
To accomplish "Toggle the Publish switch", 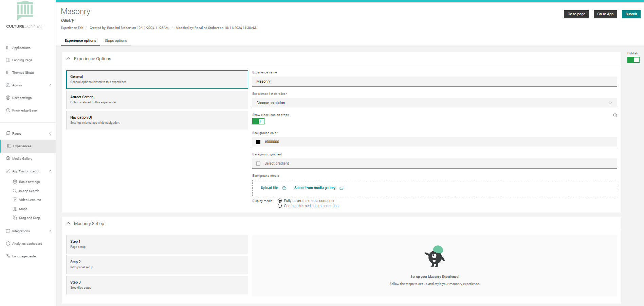I will click(x=633, y=60).
